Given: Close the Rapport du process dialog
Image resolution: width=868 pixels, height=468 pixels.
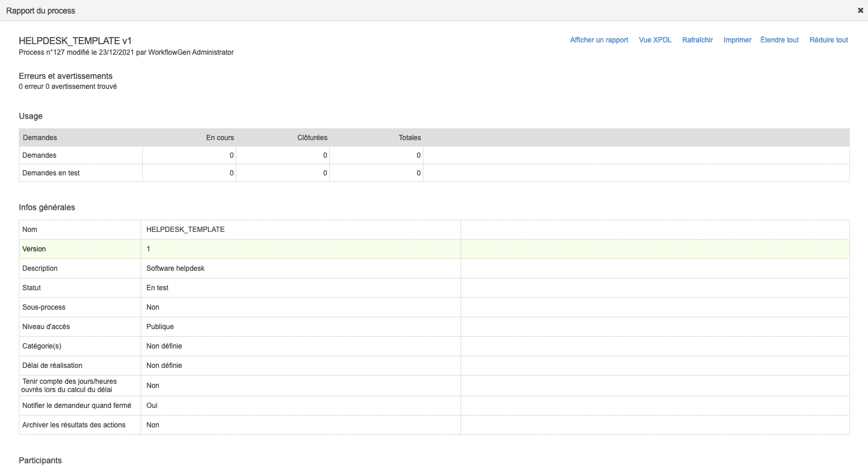Looking at the screenshot, I should [x=860, y=11].
